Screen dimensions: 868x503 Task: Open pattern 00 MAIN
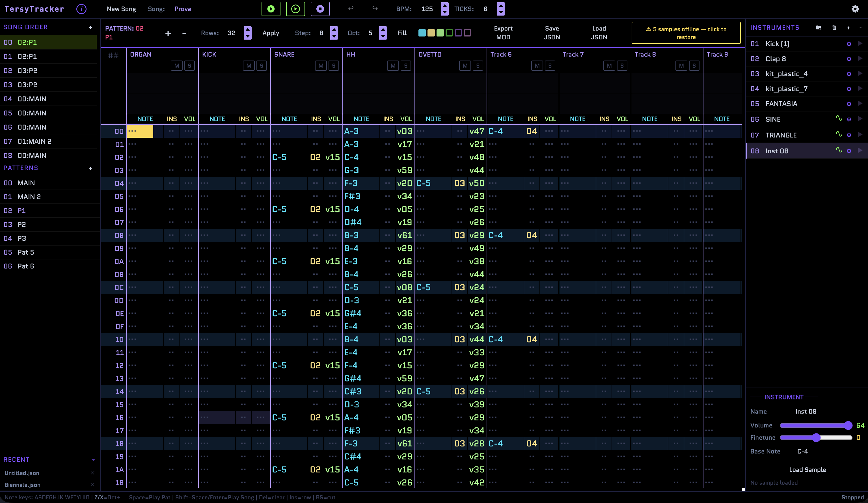coord(50,183)
